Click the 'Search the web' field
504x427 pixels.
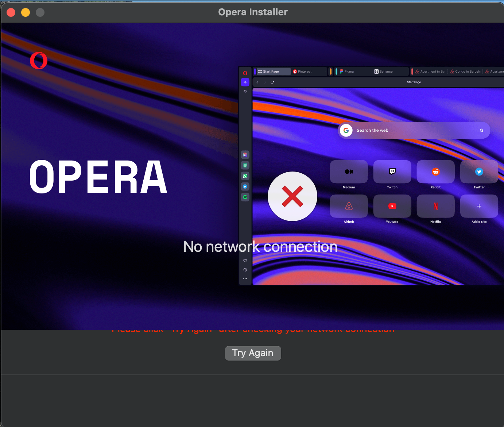click(x=414, y=130)
